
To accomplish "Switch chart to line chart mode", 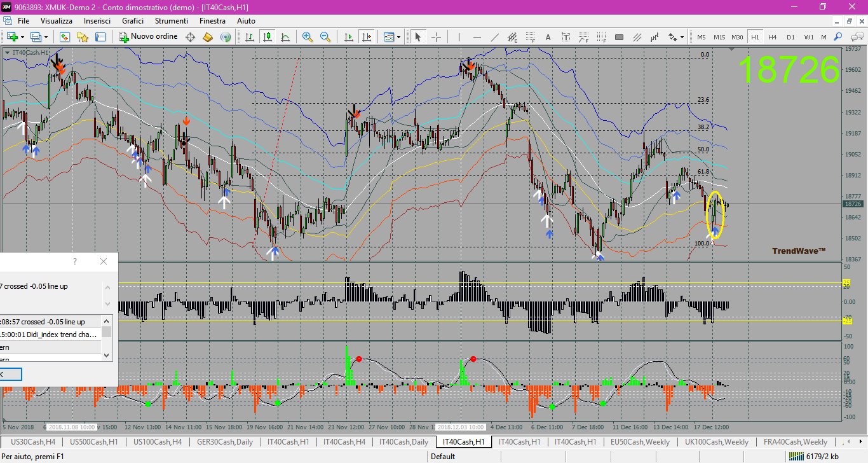I will pyautogui.click(x=285, y=37).
